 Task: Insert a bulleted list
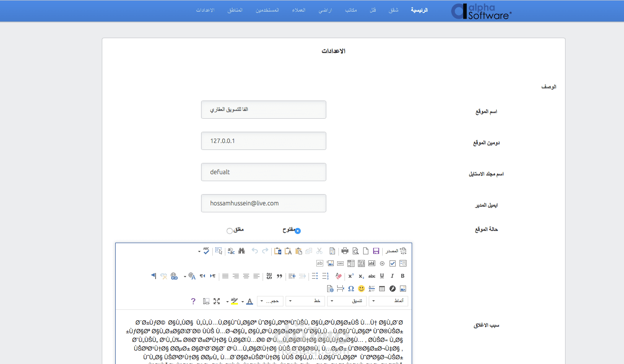tap(315, 276)
